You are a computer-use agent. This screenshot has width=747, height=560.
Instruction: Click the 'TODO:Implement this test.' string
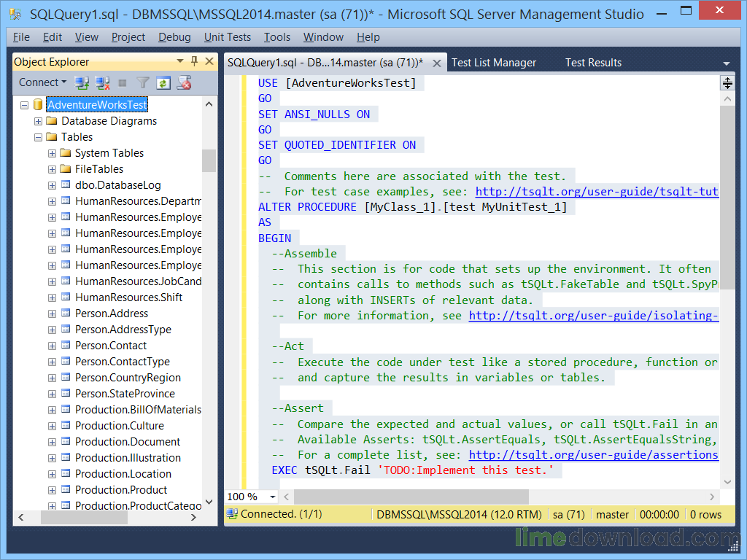pyautogui.click(x=465, y=470)
